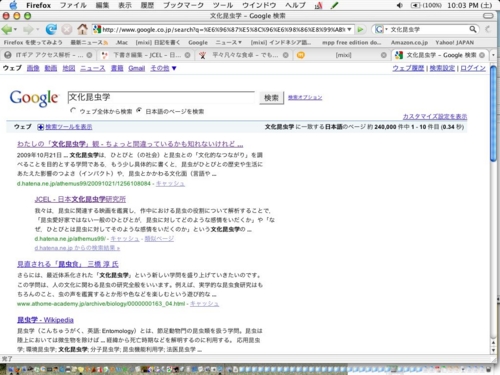Open the Apple menu
This screenshot has height=375, width=500.
tap(13, 5)
